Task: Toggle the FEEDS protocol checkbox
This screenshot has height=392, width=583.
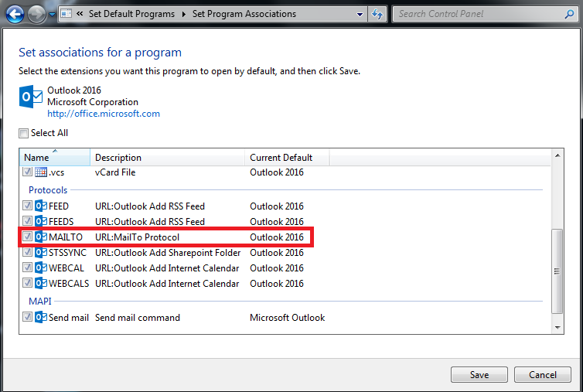Action: pos(28,221)
